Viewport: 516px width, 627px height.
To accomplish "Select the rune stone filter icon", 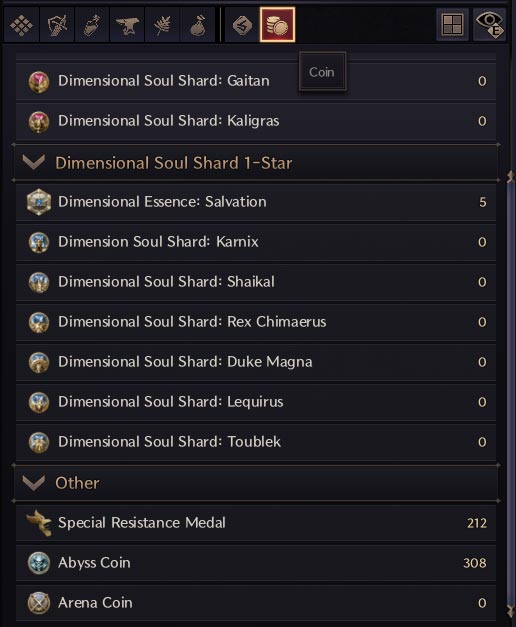I will (x=242, y=25).
